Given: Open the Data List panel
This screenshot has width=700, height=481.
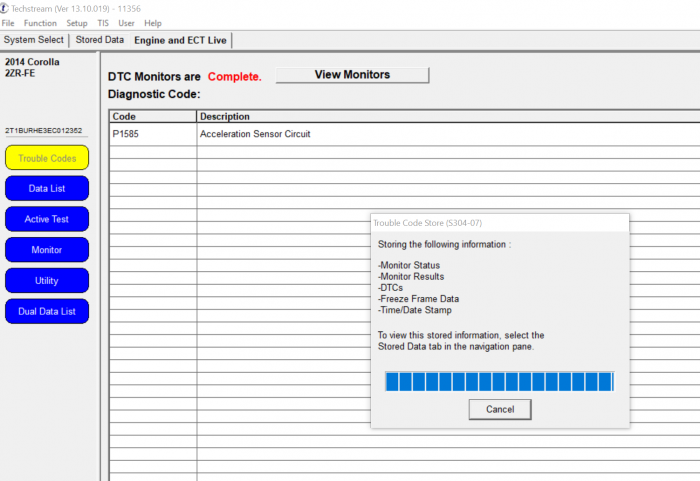Looking at the screenshot, I should click(x=47, y=188).
